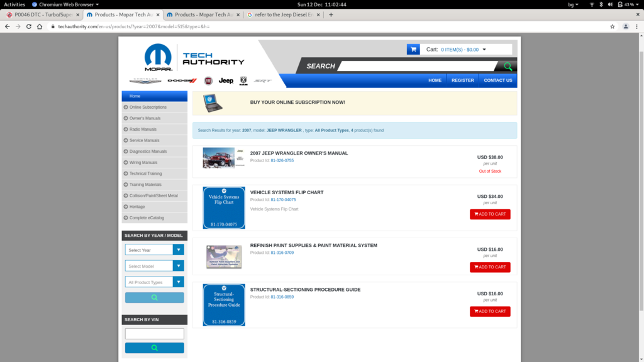Open the Select Year dropdown
Viewport: 644px width, 362px height.
pos(154,250)
